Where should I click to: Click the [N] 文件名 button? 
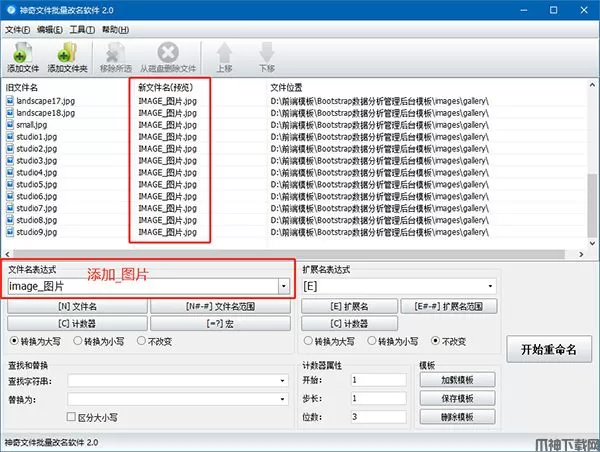click(x=77, y=307)
